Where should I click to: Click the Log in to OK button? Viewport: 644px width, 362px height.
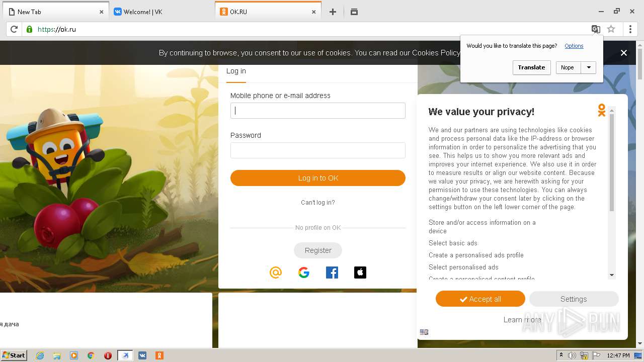[318, 178]
